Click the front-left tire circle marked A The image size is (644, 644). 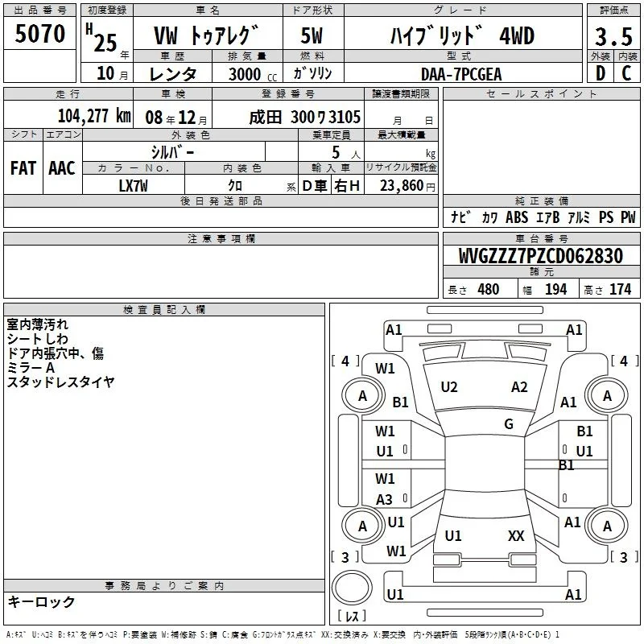click(362, 396)
